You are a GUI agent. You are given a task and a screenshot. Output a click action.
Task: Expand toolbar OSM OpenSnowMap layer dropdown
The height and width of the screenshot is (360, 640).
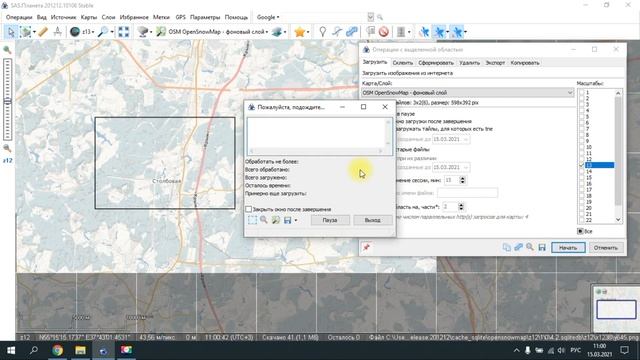(x=267, y=32)
